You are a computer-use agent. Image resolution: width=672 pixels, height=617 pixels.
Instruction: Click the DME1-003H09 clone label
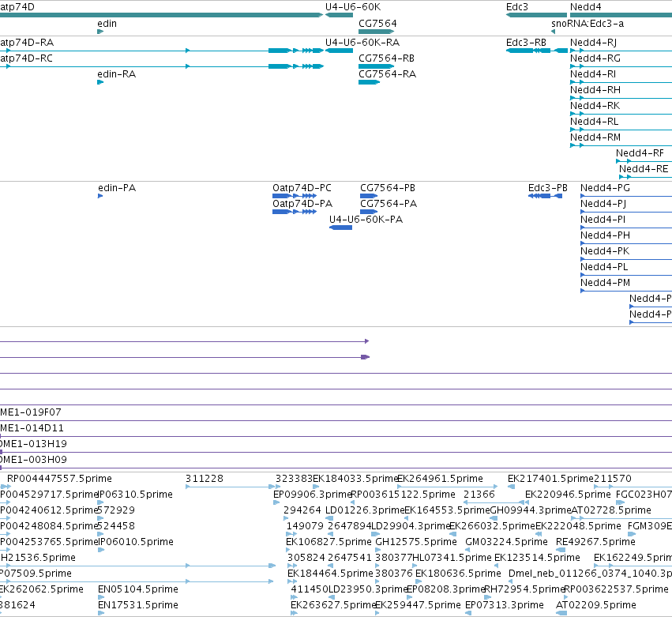click(33, 460)
